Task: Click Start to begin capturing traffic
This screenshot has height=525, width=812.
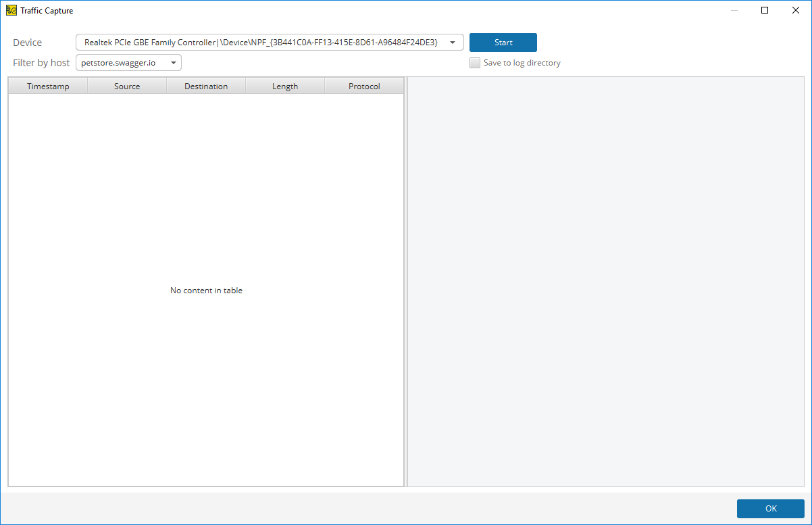Action: (503, 42)
